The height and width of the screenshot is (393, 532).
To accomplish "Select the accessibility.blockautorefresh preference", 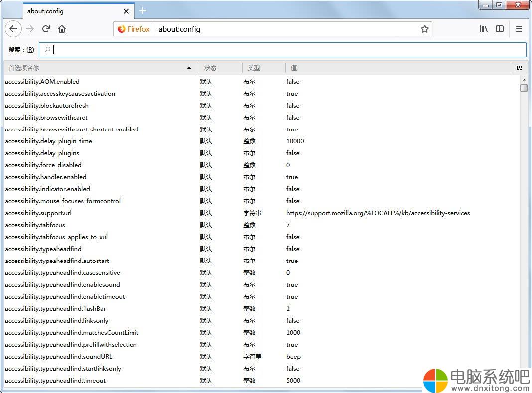I will pyautogui.click(x=262, y=105).
